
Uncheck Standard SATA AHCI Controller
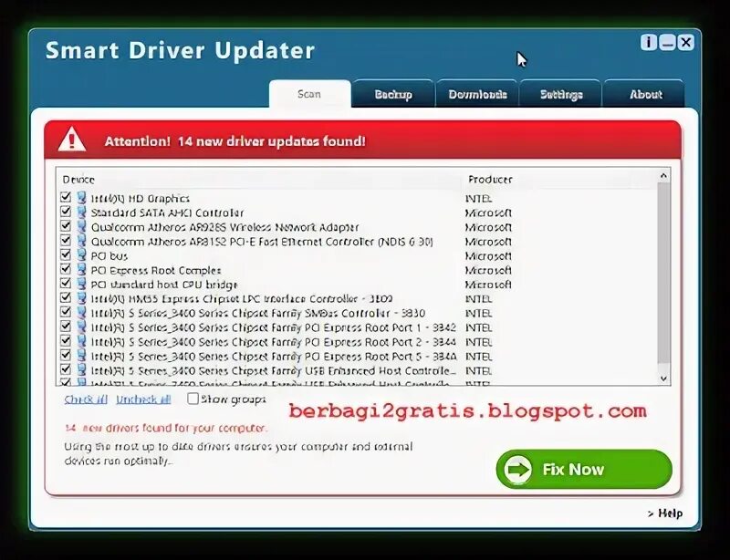(66, 212)
